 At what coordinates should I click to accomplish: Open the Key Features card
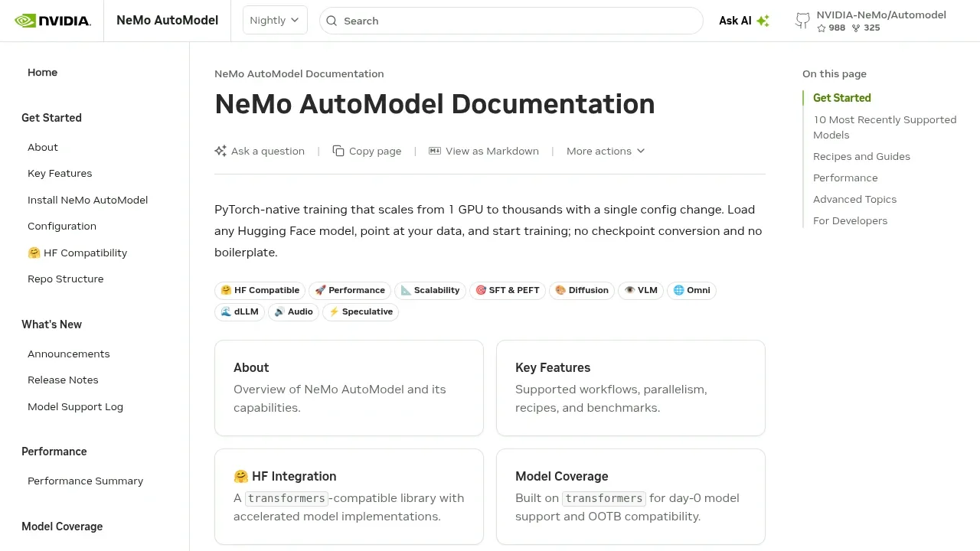click(x=631, y=388)
